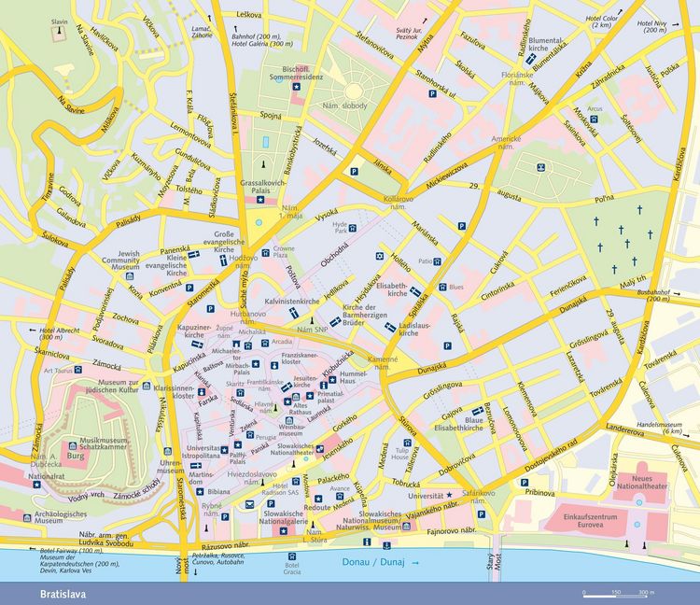Click the fountain icon in Americké nám. park
The image size is (700, 605).
tap(541, 167)
